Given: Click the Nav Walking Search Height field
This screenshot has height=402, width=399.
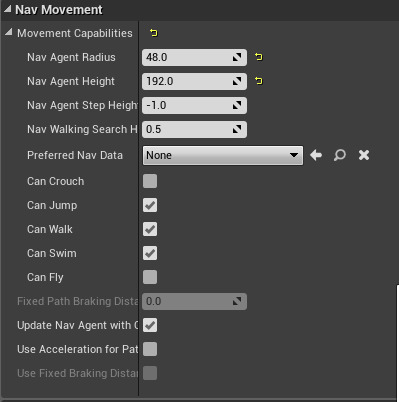Looking at the screenshot, I should tap(194, 129).
